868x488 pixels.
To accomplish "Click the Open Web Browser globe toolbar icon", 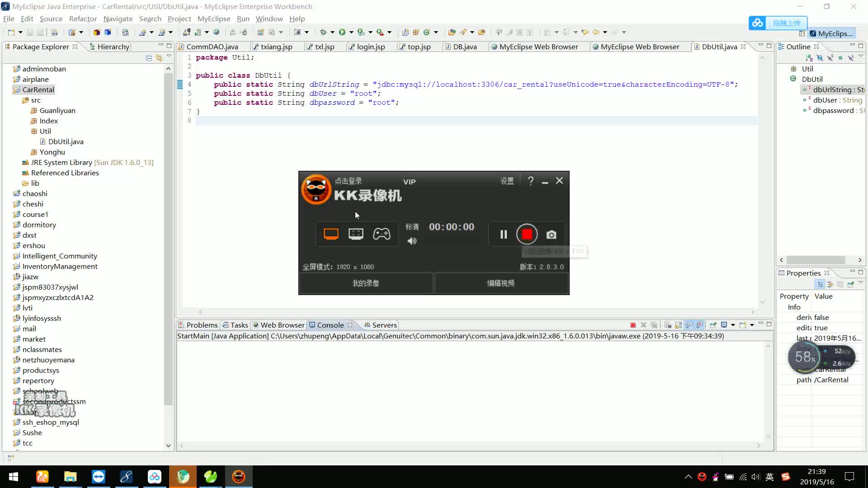I will (216, 32).
